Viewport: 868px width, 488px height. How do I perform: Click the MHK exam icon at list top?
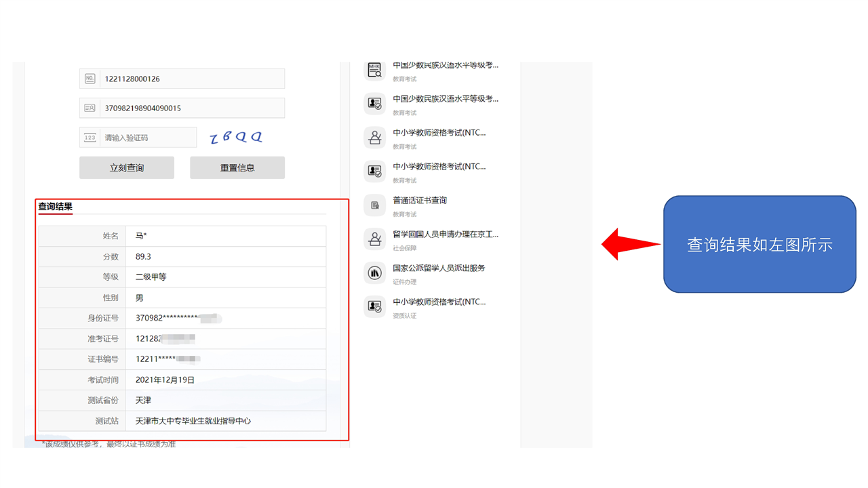tap(374, 70)
